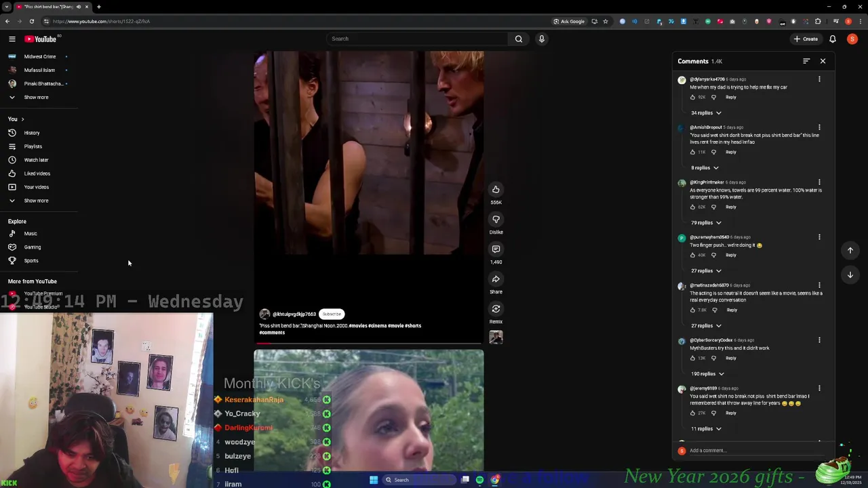The height and width of the screenshot is (488, 868).
Task: Share the Short using arrow icon
Action: (496, 279)
